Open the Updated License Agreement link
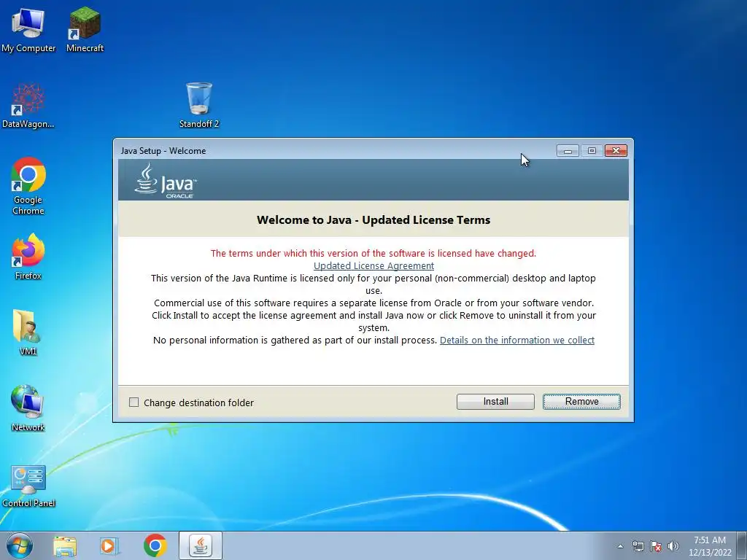This screenshot has width=747, height=560. [x=374, y=265]
